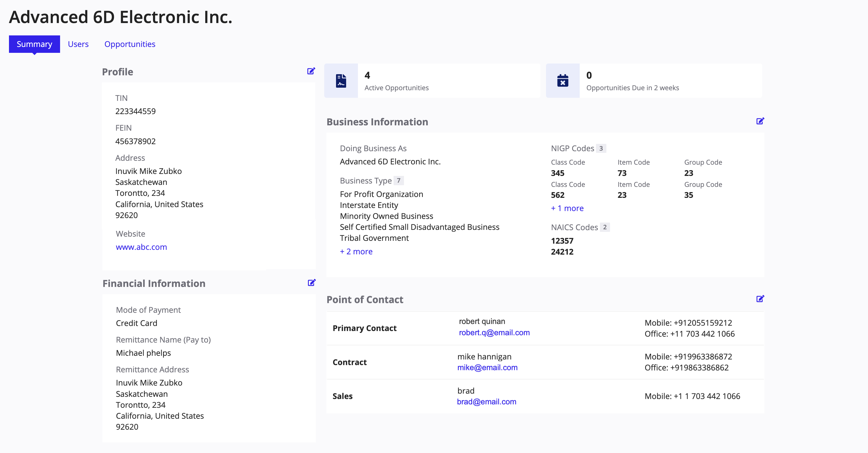Click the NAICS code 24212
This screenshot has width=868, height=453.
(x=562, y=252)
